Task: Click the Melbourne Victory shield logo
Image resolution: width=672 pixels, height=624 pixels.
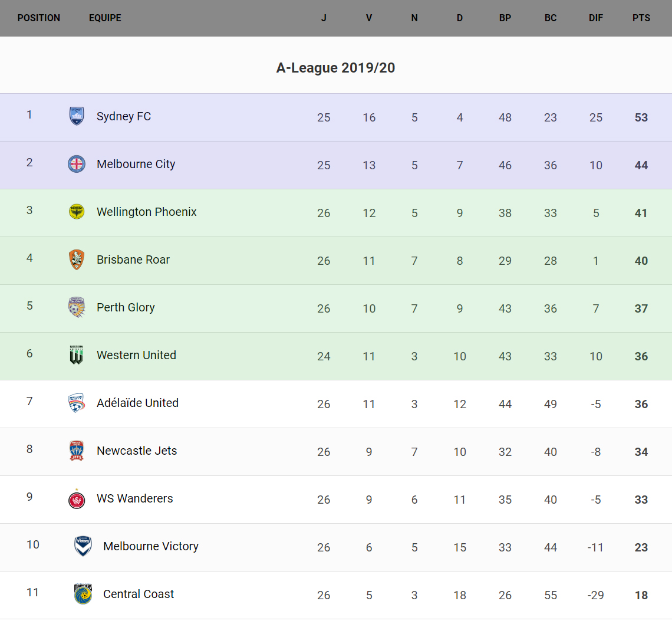Action: [83, 546]
